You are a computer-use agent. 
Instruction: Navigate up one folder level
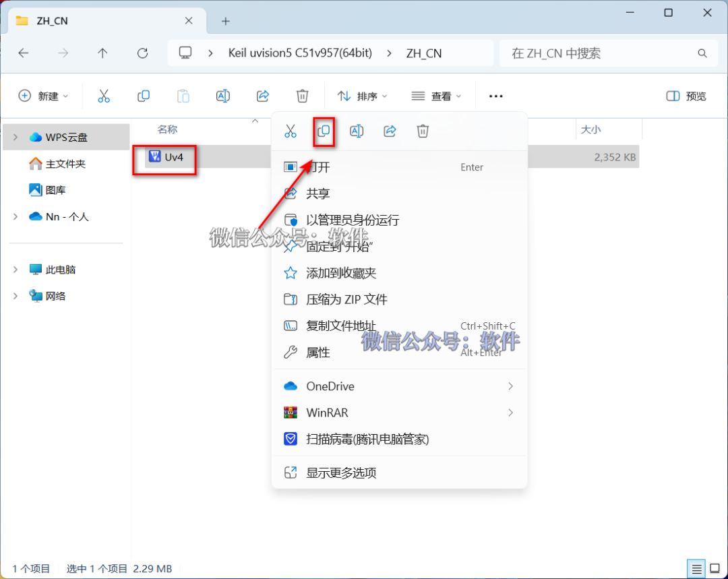(103, 53)
